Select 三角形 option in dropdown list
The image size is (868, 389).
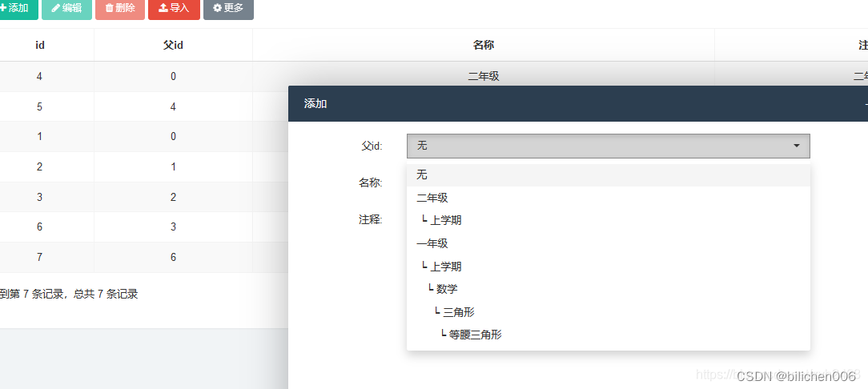[x=609, y=312]
